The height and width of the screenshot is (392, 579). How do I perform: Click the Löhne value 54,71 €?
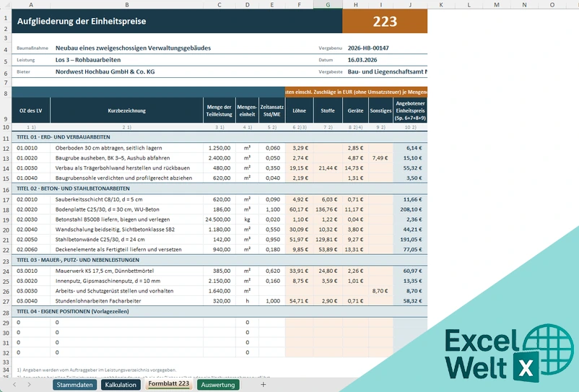[x=299, y=301]
